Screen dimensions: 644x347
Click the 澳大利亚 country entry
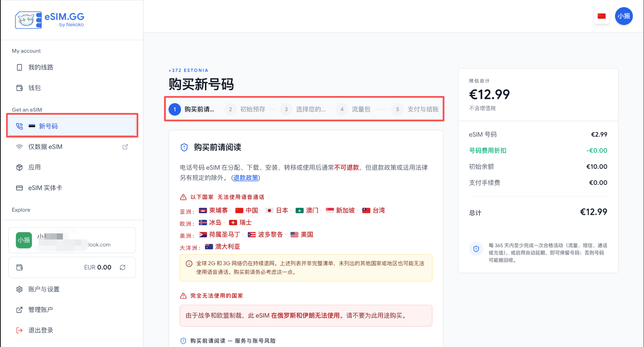coord(223,247)
